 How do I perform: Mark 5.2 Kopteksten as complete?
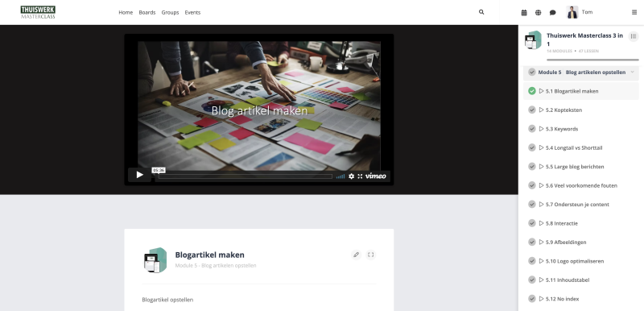532,110
